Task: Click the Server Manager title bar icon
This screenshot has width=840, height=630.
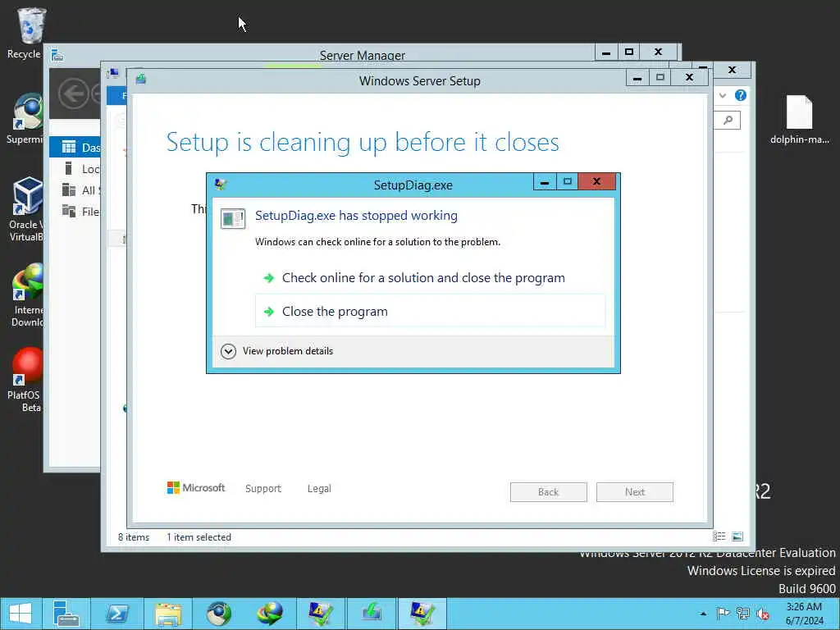Action: [x=57, y=55]
